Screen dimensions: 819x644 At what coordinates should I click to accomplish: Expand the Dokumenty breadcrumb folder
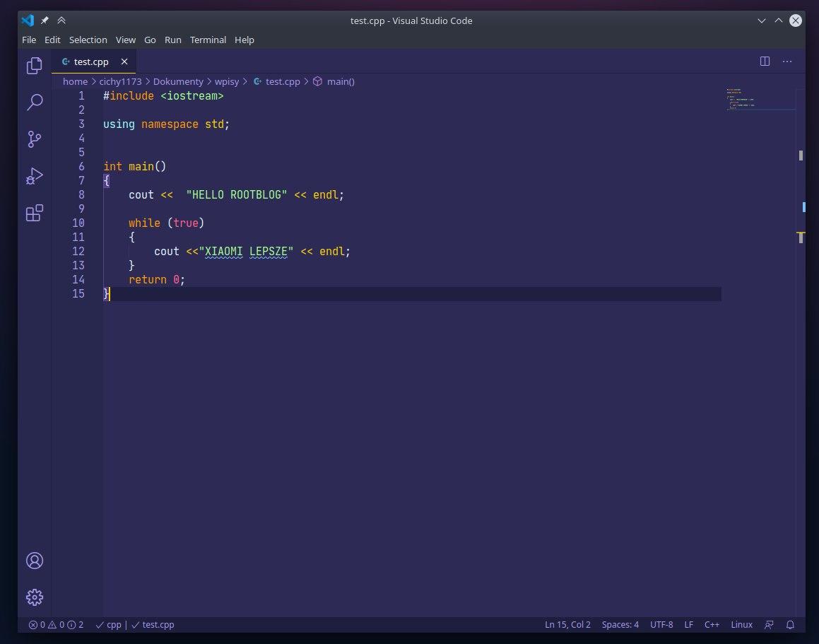(x=178, y=81)
